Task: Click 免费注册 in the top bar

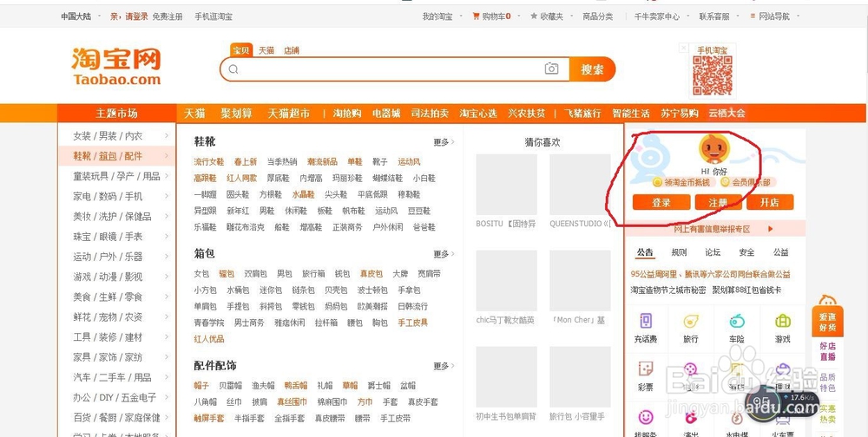Action: point(168,16)
